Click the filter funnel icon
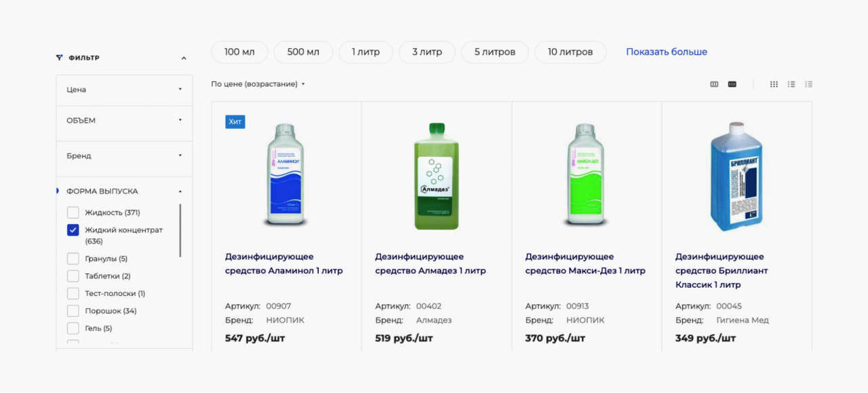 pyautogui.click(x=59, y=58)
